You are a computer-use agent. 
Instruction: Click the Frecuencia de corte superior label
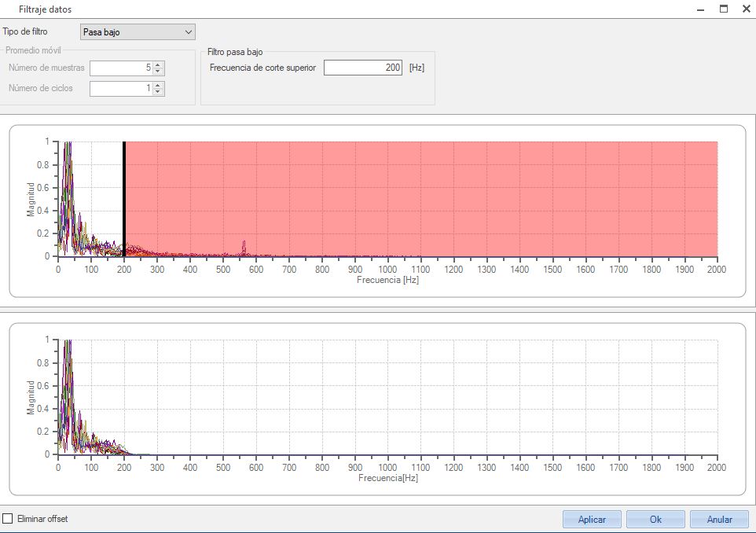pyautogui.click(x=262, y=68)
